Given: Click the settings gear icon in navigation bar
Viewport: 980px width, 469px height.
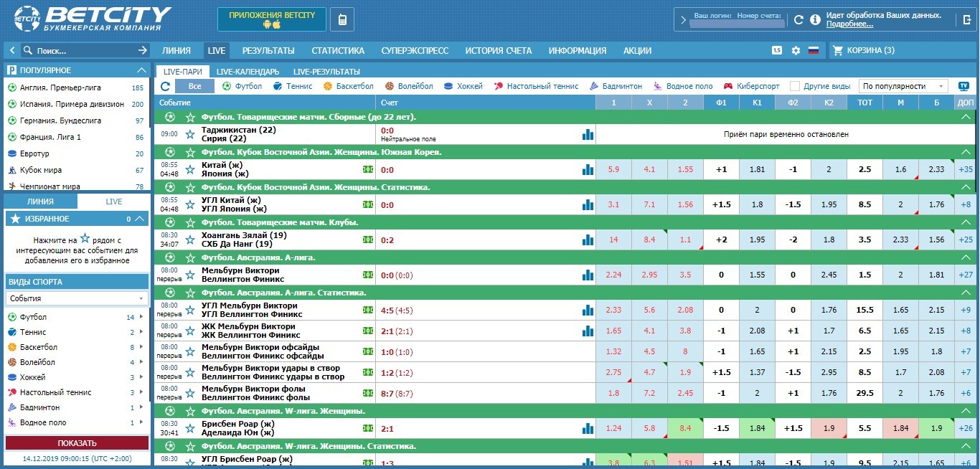Looking at the screenshot, I should (796, 51).
